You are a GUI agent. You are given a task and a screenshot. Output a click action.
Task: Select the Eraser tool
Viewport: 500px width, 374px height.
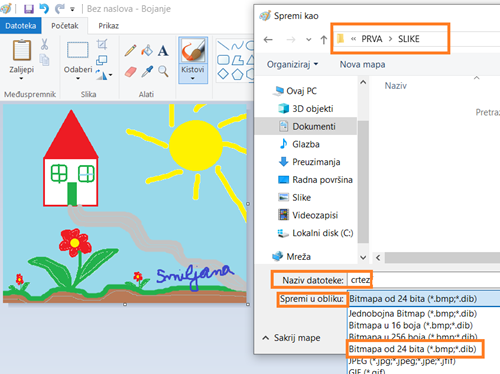[x=130, y=72]
